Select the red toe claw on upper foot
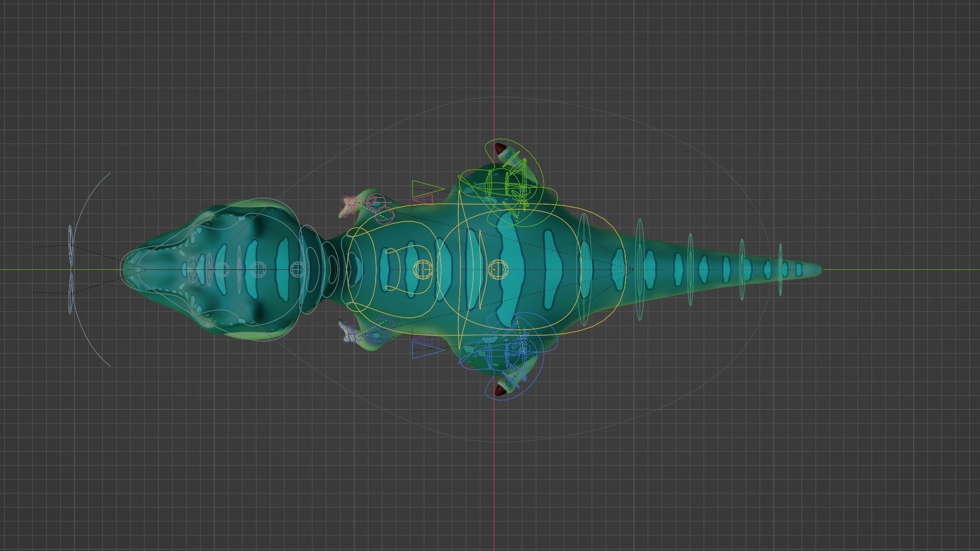 click(500, 149)
